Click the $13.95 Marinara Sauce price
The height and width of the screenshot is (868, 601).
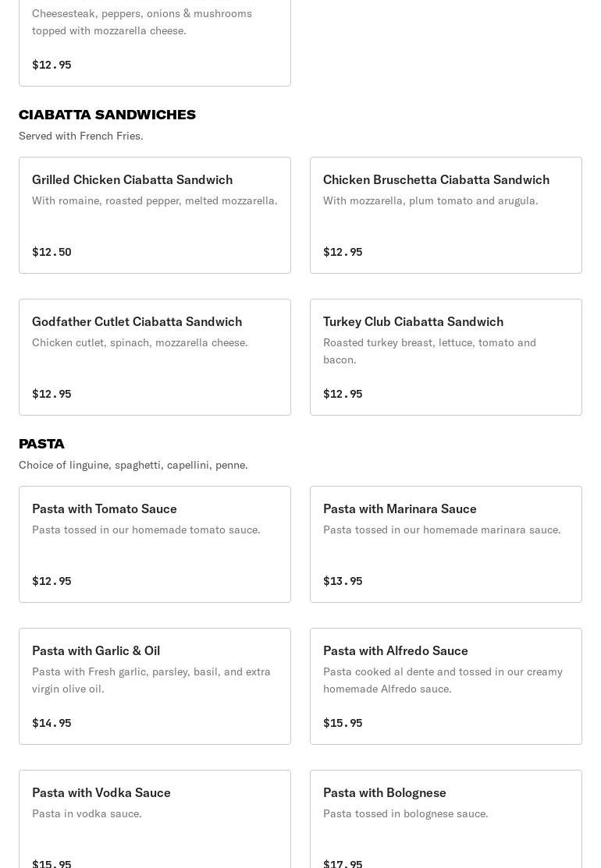[343, 581]
